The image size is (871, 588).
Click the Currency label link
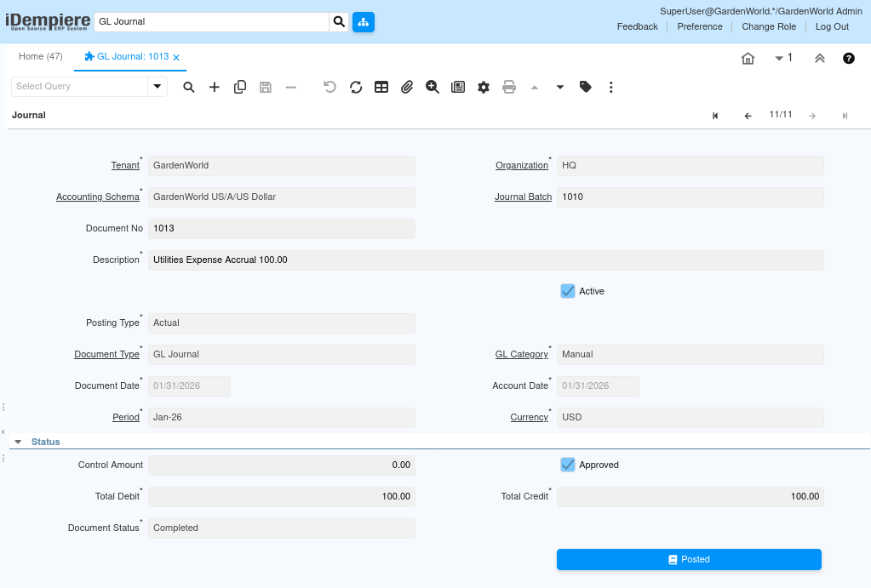(529, 417)
